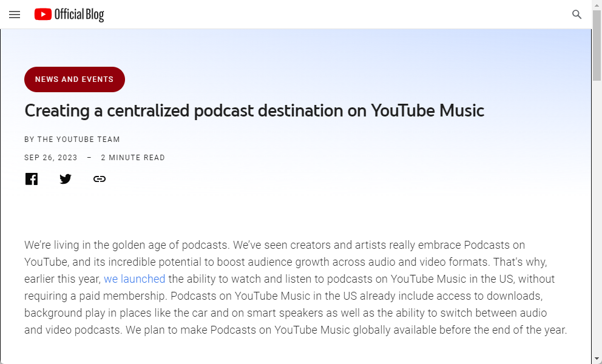602x364 pixels.
Task: Open the search icon
Action: 577,14
